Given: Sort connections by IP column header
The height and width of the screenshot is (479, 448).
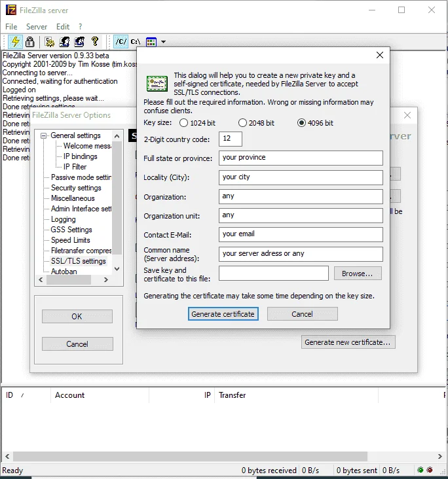Looking at the screenshot, I should [181, 395].
